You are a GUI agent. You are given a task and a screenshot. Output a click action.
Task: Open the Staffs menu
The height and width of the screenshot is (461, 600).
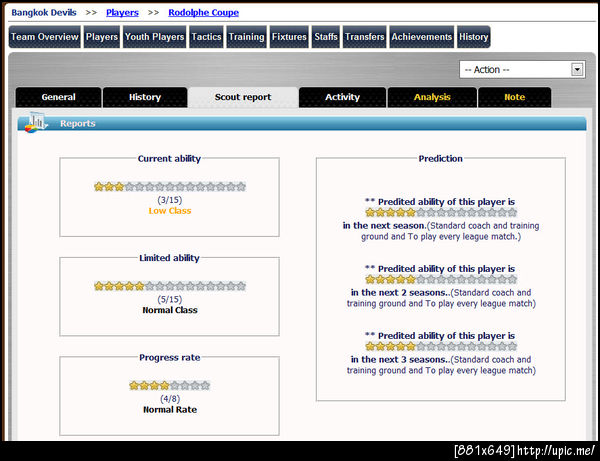[326, 37]
